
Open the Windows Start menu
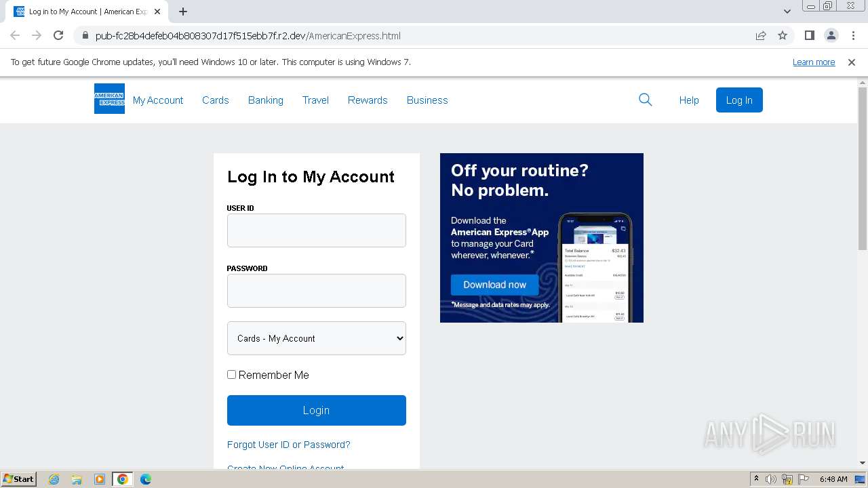(18, 479)
